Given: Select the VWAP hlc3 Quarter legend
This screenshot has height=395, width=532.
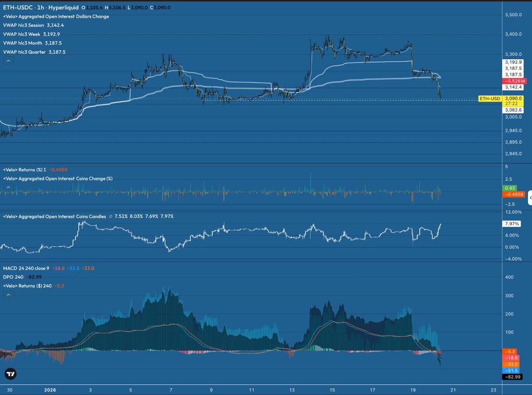Looking at the screenshot, I should click(x=34, y=52).
